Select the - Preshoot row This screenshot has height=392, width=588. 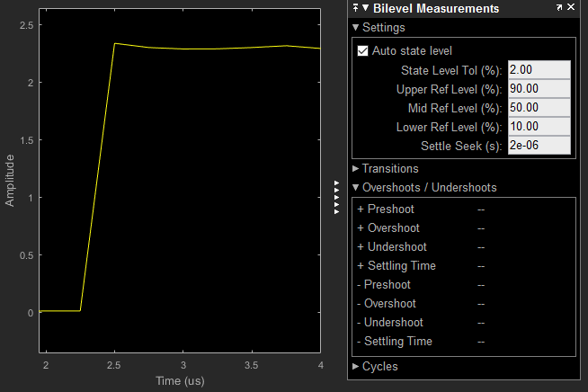coord(464,285)
